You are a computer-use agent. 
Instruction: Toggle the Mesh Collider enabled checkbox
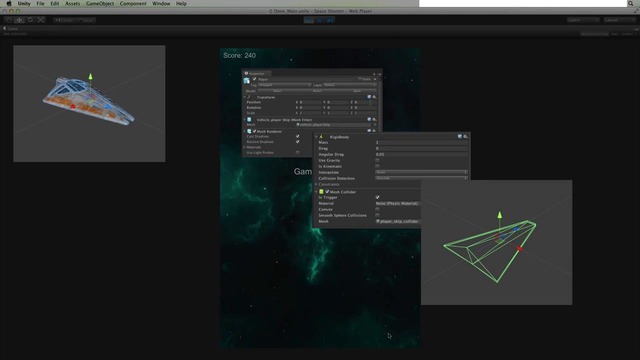[327, 191]
